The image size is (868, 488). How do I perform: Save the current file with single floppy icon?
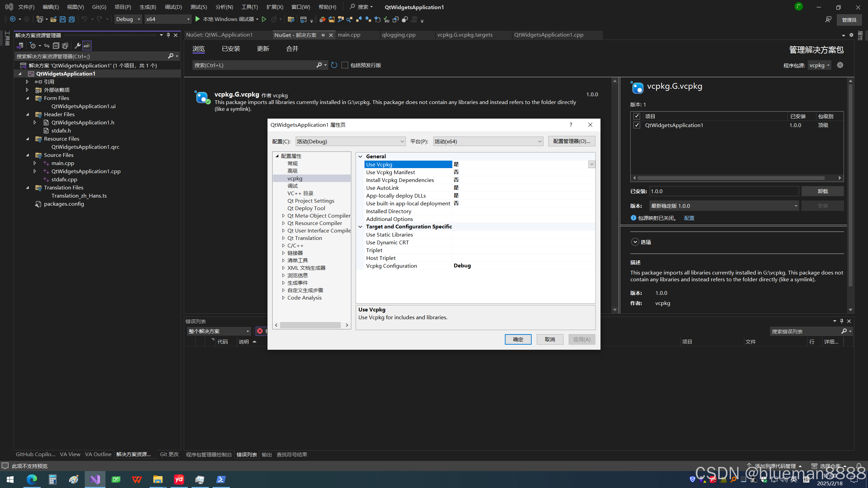pyautogui.click(x=63, y=19)
